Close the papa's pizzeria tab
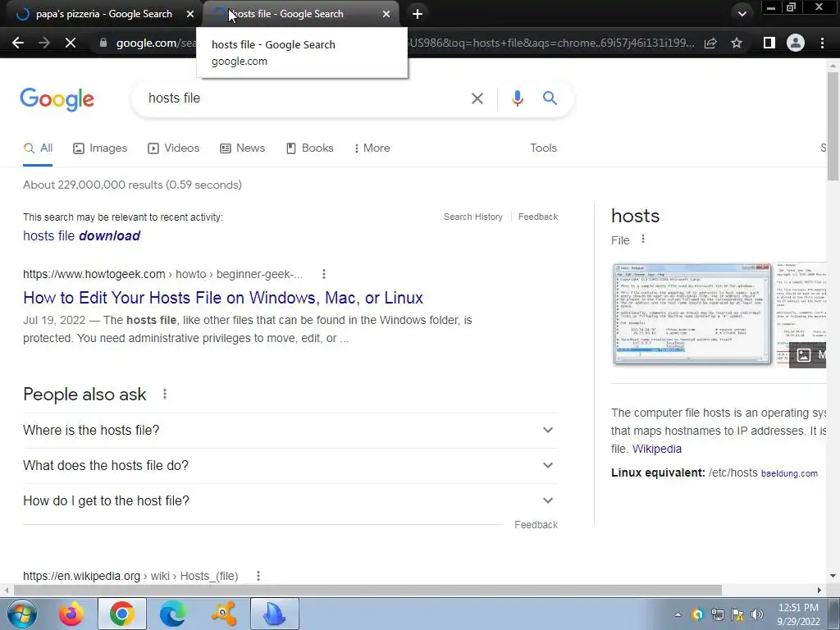 [x=190, y=14]
